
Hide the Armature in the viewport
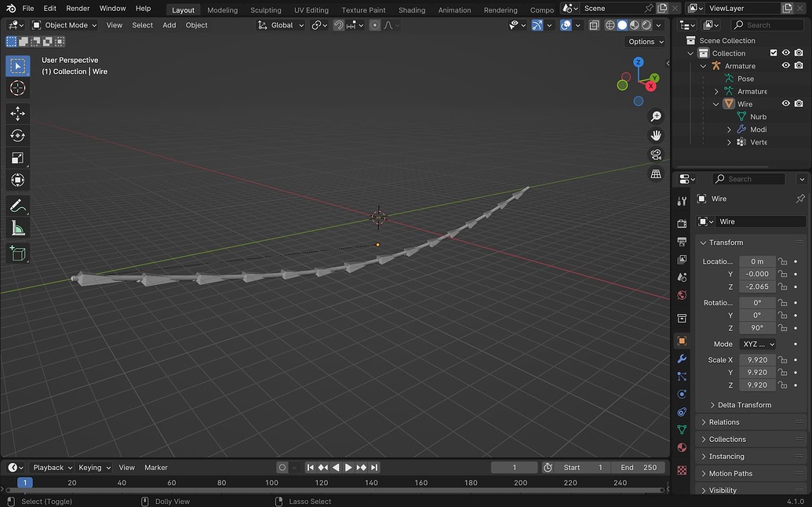click(787, 65)
